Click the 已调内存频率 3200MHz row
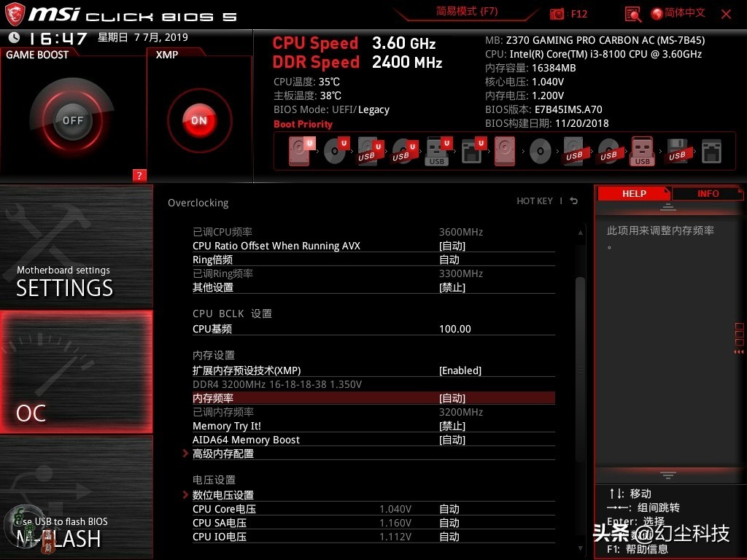 (x=373, y=412)
